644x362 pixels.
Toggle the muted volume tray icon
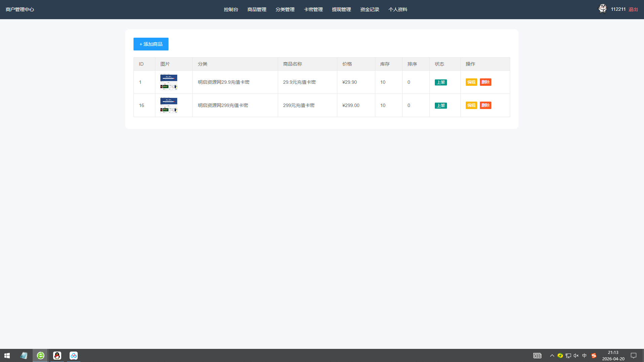tap(576, 356)
